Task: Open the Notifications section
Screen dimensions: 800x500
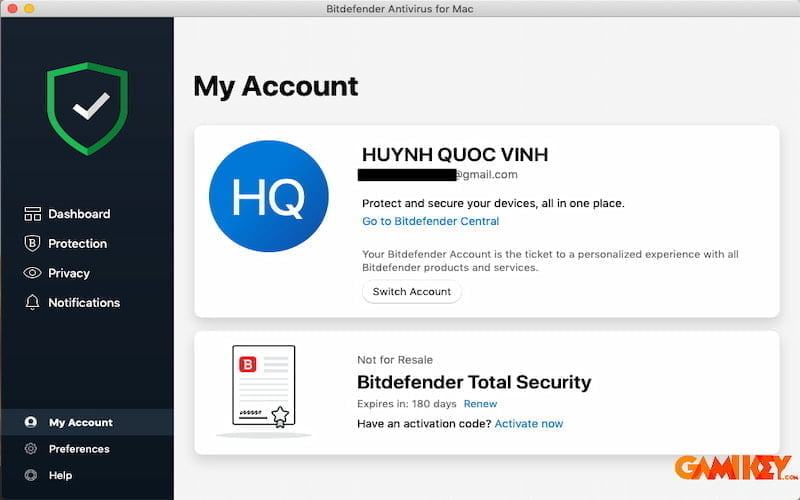Action: (84, 303)
